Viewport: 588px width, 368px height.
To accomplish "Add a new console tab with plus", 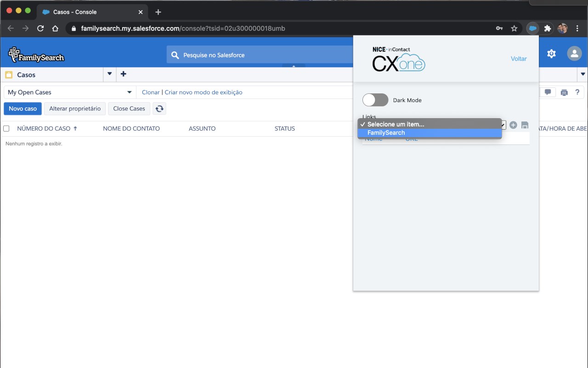I will [123, 74].
